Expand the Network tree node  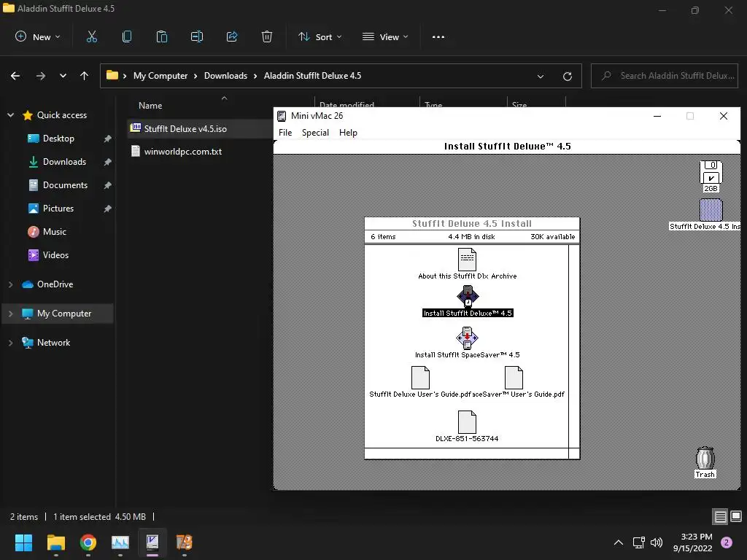(10, 343)
